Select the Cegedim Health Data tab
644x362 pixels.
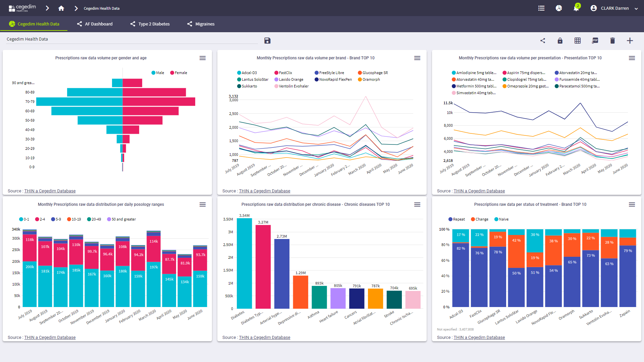[34, 24]
